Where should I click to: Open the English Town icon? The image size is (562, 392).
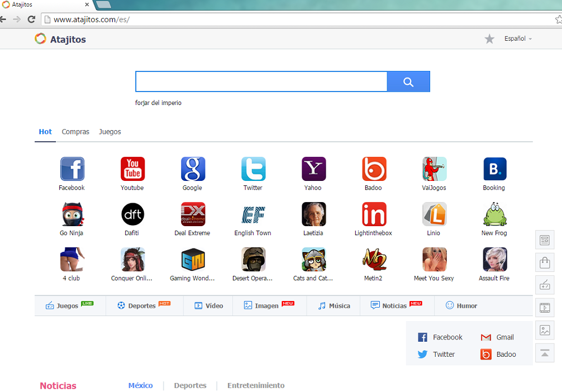coord(254,214)
